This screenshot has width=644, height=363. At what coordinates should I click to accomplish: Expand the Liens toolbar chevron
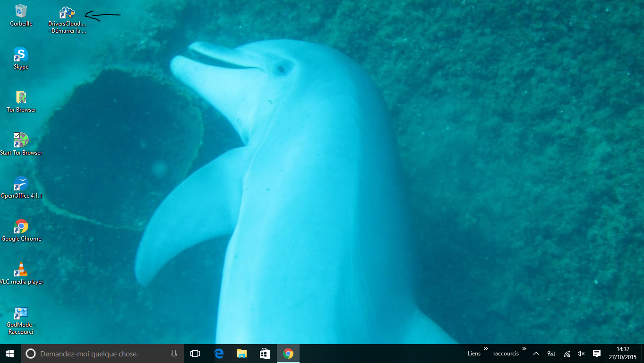[x=486, y=349]
